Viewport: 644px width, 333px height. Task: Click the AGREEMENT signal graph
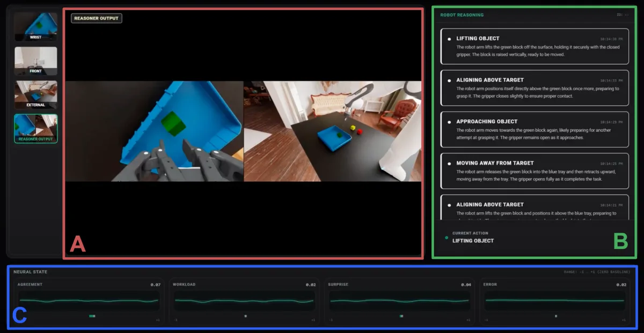pos(89,301)
